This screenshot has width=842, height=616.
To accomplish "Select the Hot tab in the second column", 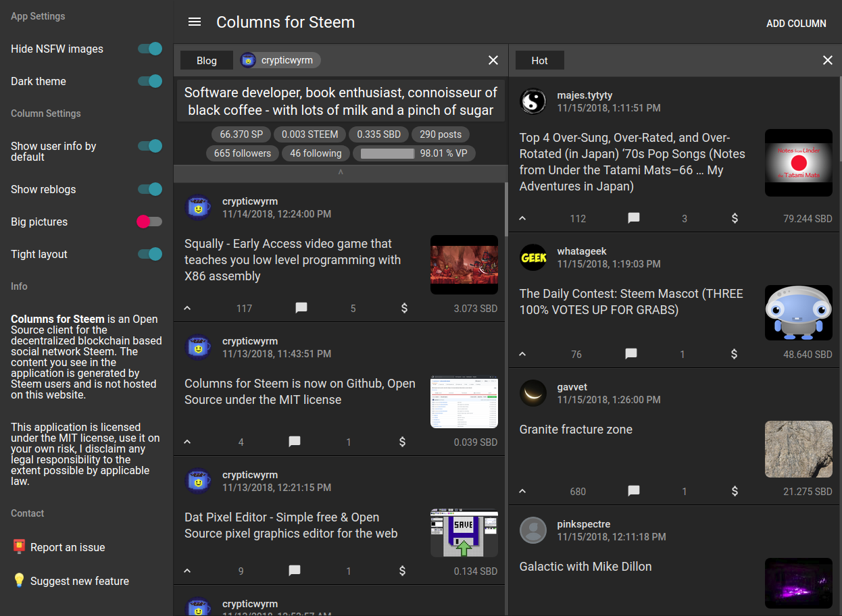I will pyautogui.click(x=539, y=60).
